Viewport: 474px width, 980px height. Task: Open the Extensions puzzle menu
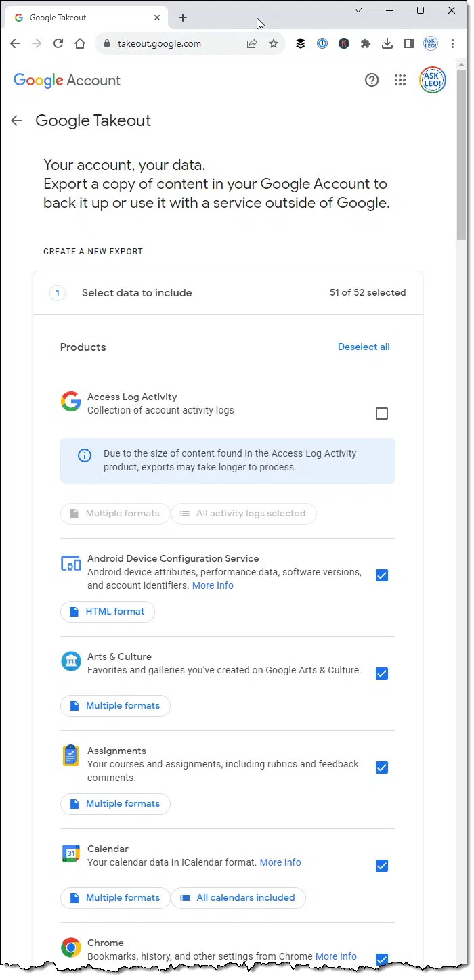pyautogui.click(x=366, y=43)
